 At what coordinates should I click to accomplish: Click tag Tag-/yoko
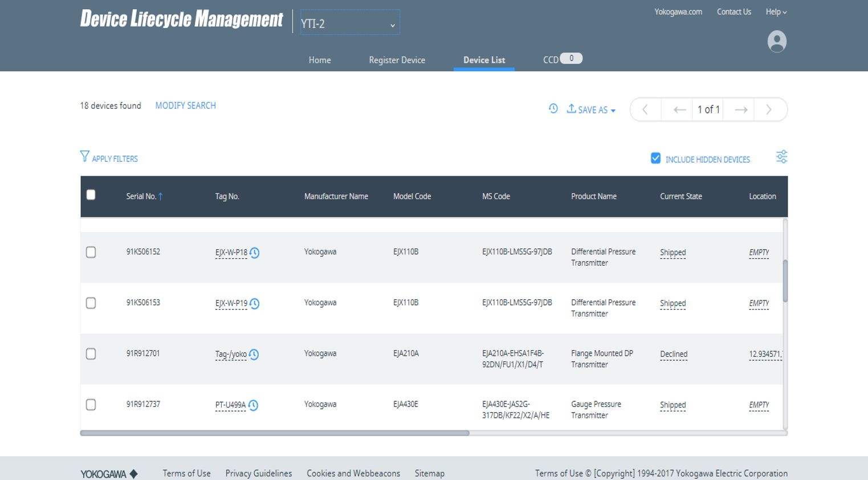pos(231,354)
